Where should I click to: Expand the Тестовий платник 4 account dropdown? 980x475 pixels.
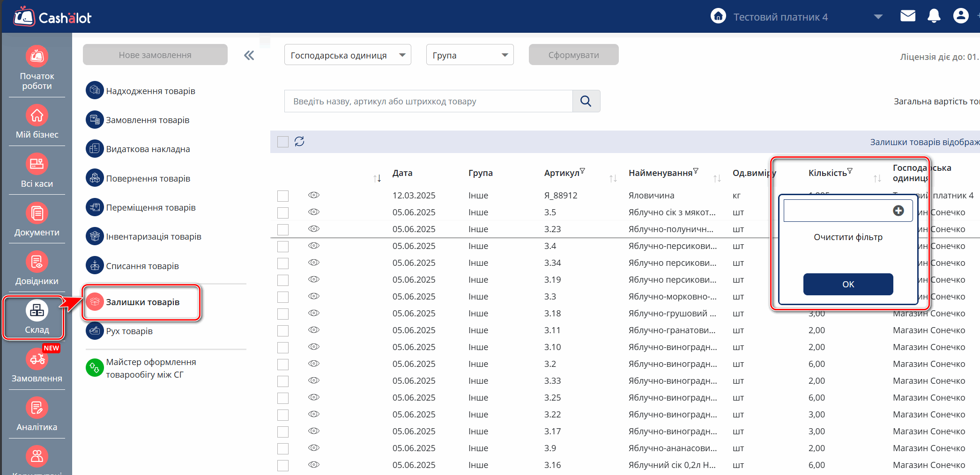pos(878,17)
